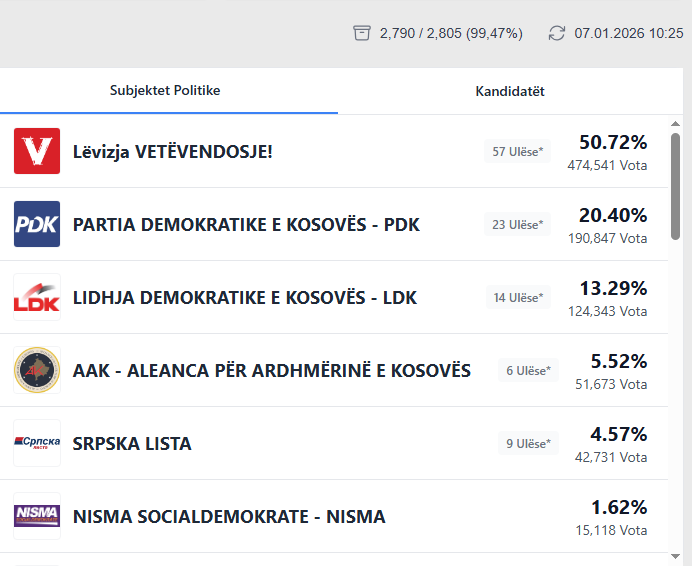Screen dimensions: 692x566
Task: Click the Lëvizja VETËVENDOSJE! party logo
Action: (37, 151)
